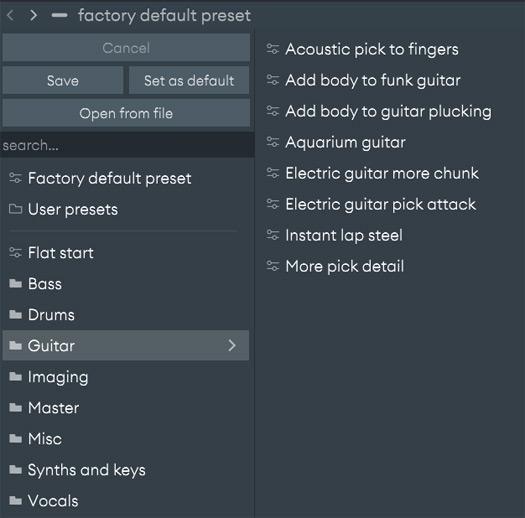Go to the previous preset arrow

tap(10, 15)
